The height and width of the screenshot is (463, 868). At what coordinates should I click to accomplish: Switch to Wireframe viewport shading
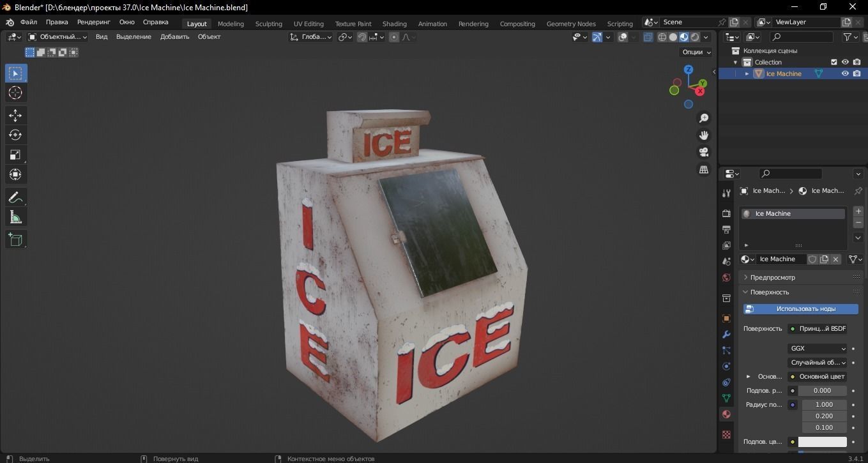tap(662, 37)
